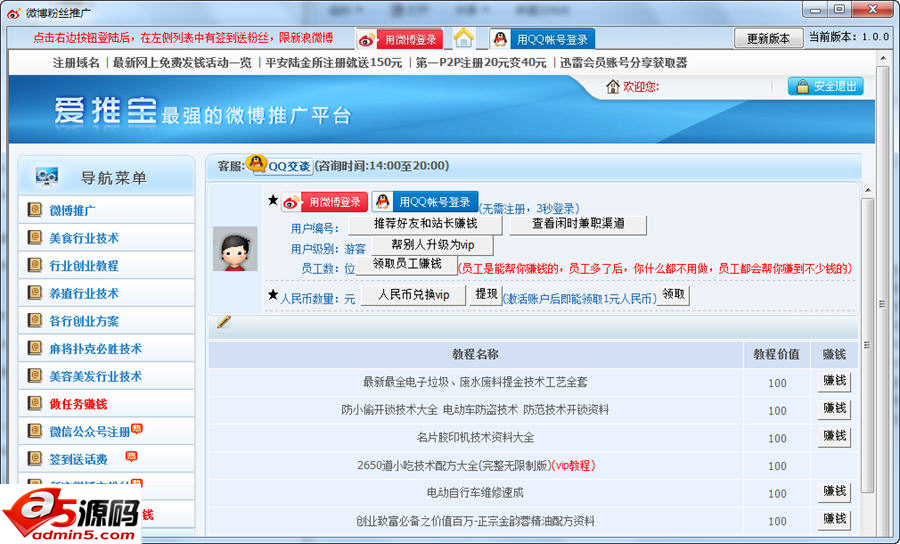Click 推荐好友和站长赚钱 button
The image size is (900, 544).
pos(425,224)
